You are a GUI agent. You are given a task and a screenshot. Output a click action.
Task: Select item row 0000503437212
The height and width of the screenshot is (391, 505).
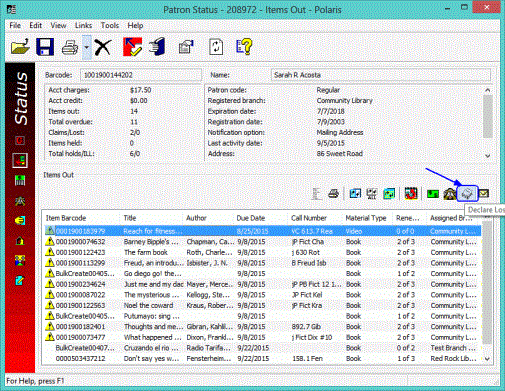tap(263, 359)
